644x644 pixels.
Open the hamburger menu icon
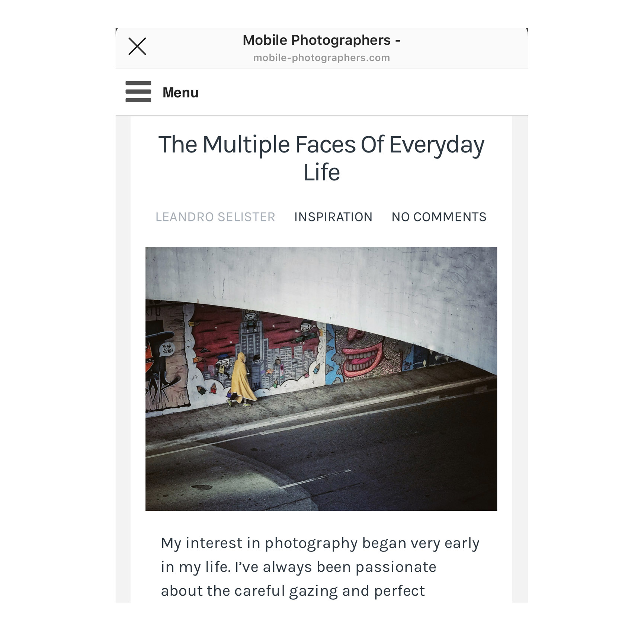[x=138, y=92]
